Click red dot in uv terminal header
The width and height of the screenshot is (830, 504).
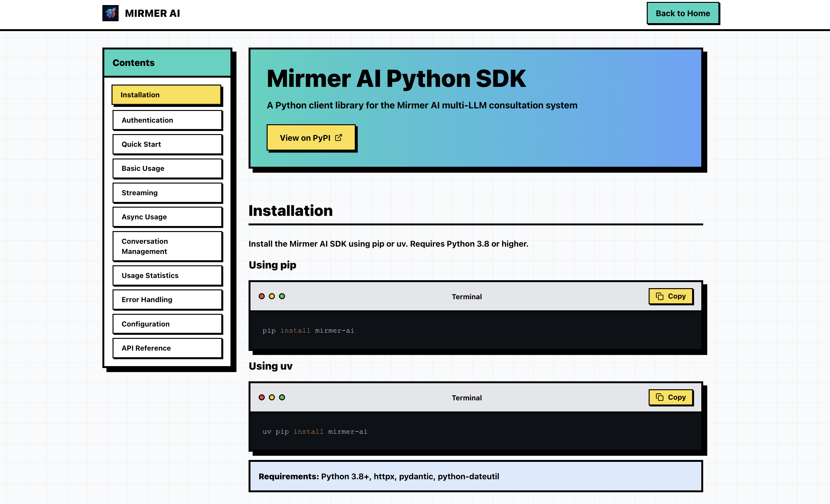tap(262, 397)
